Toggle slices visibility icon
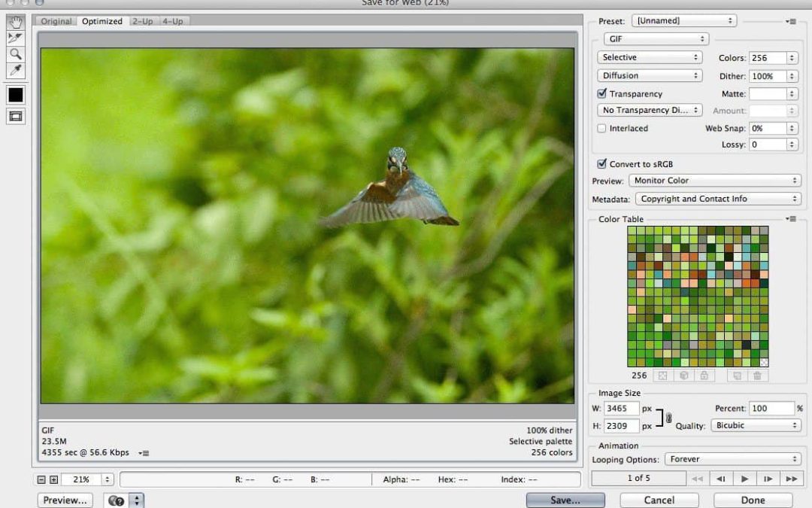The image size is (812, 508). [16, 116]
